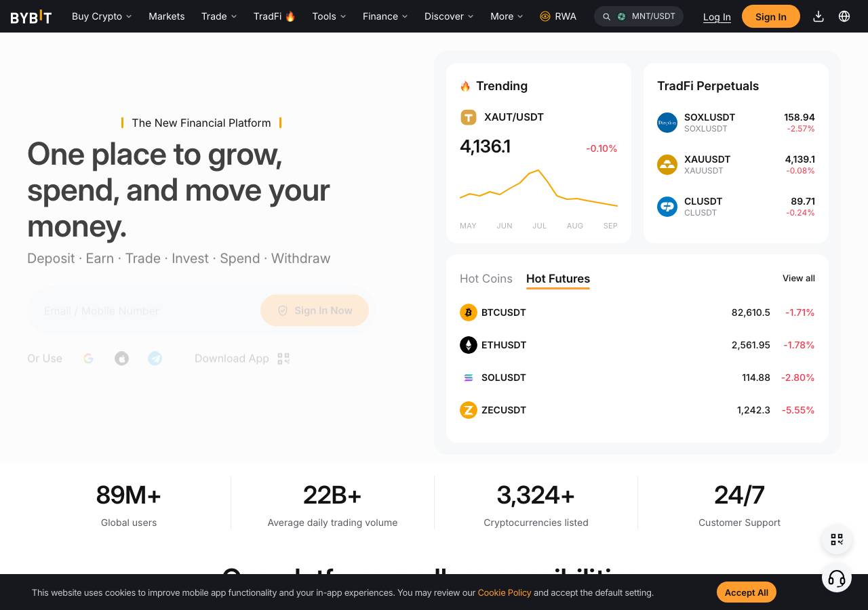Viewport: 868px width, 610px height.
Task: Click the Solana icon in SOLUSDT row
Action: 469,378
